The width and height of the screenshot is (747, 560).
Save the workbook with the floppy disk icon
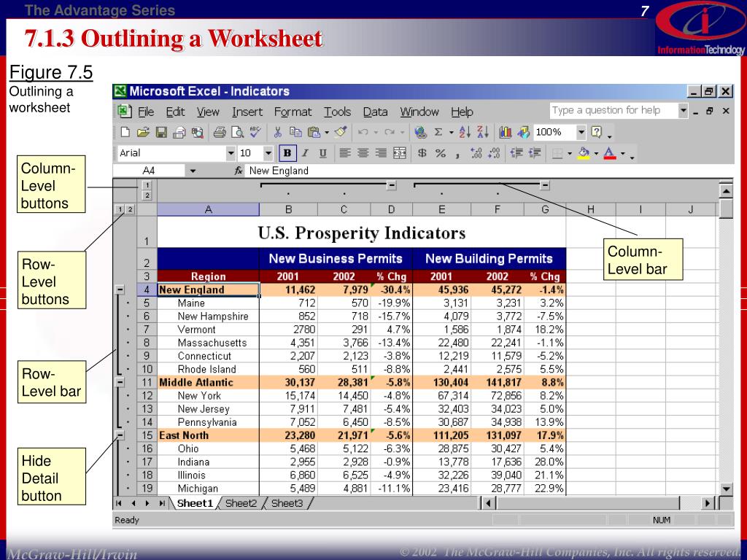click(x=161, y=133)
